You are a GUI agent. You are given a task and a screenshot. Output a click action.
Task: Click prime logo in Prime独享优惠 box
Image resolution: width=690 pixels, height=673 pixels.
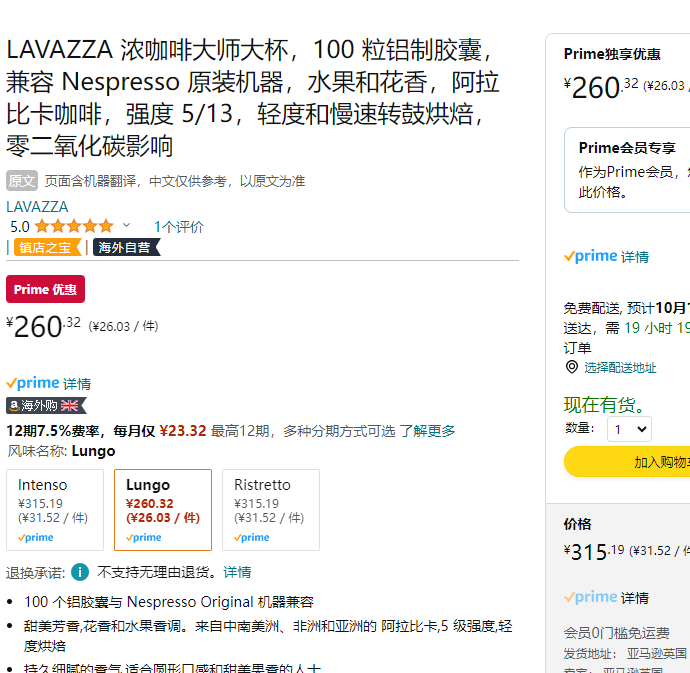coord(591,256)
